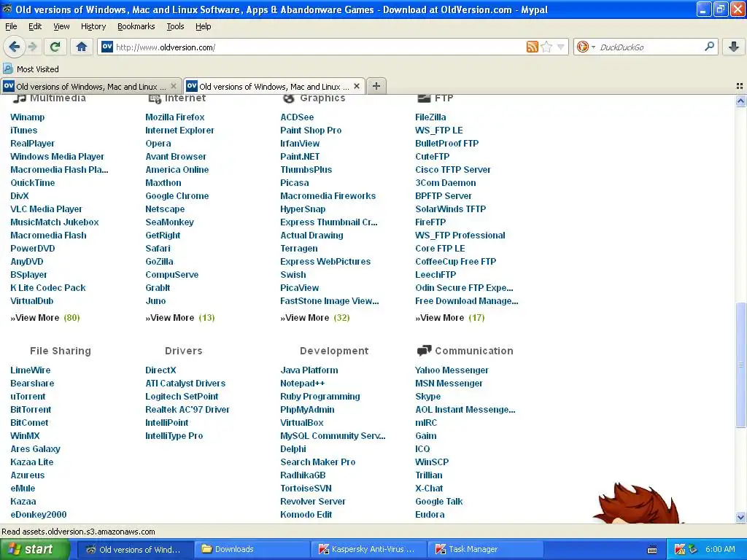Open the LimeWire link
The image size is (747, 560).
coord(30,370)
